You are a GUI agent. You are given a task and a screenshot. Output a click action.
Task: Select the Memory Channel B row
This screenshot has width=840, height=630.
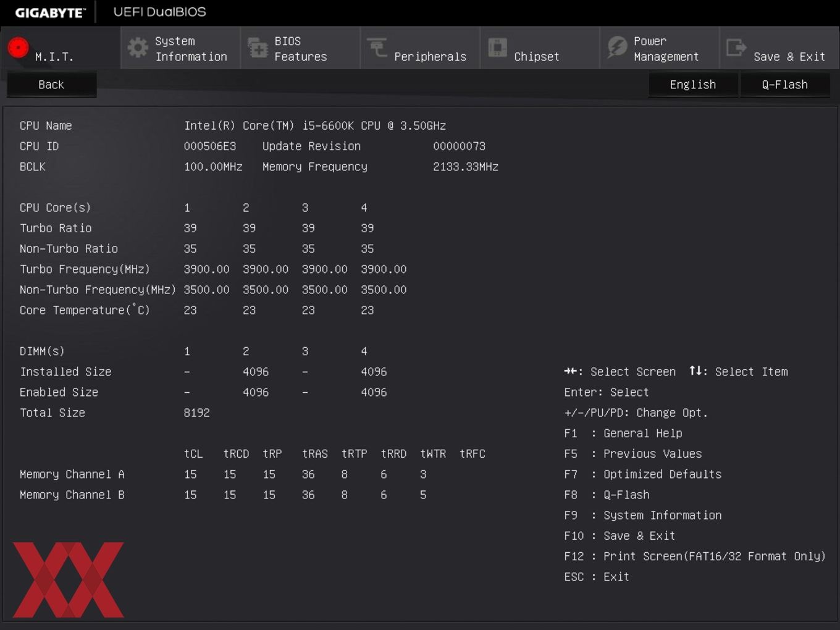tap(223, 495)
